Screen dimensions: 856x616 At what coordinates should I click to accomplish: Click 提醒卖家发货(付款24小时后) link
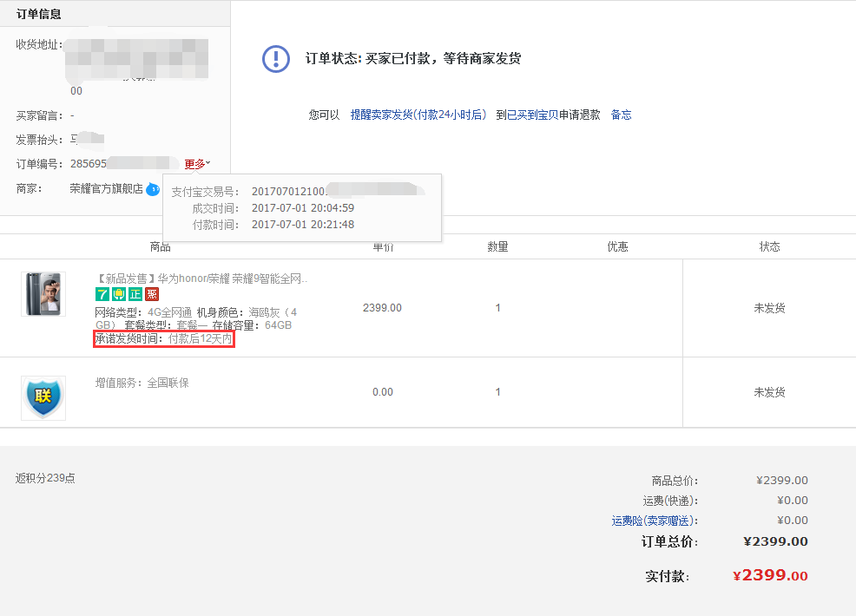418,115
